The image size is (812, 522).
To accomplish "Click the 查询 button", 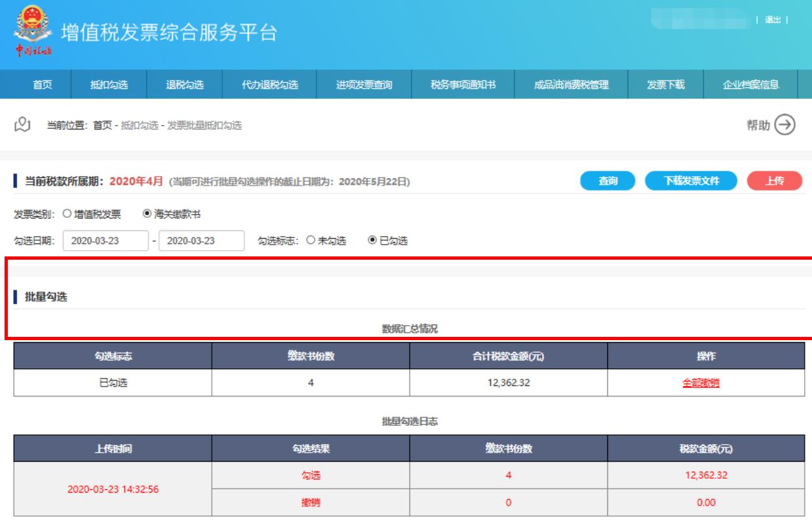I will tap(609, 181).
